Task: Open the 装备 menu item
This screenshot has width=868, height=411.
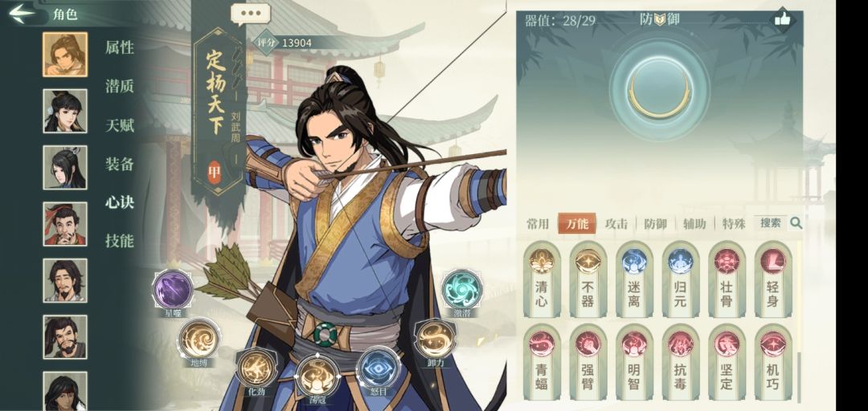Action: click(x=120, y=164)
